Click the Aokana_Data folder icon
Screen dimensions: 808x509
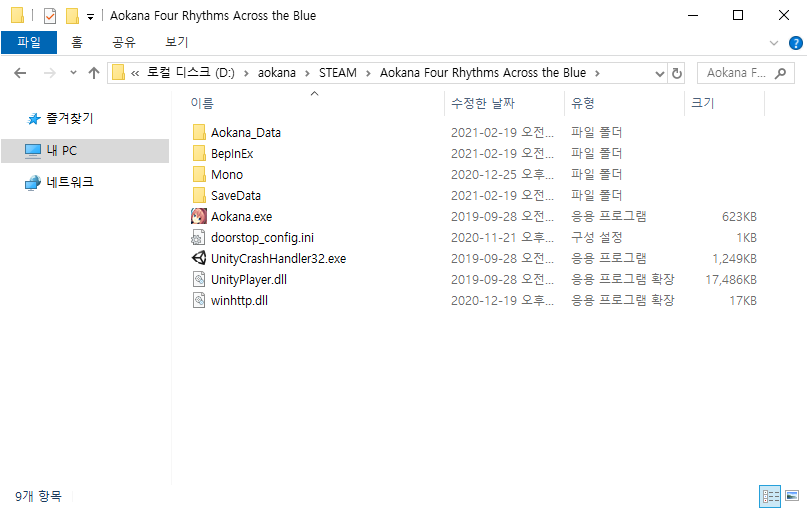[199, 132]
